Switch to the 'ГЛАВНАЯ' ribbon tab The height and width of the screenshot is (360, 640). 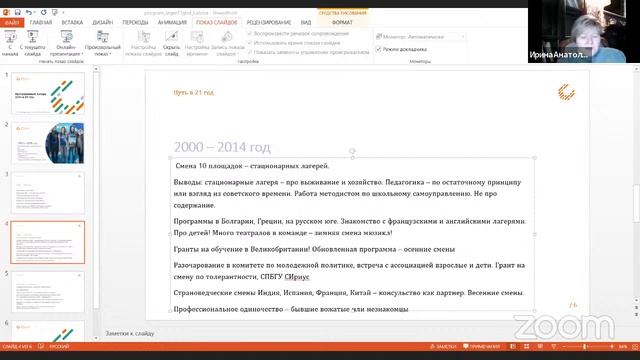coord(41,22)
